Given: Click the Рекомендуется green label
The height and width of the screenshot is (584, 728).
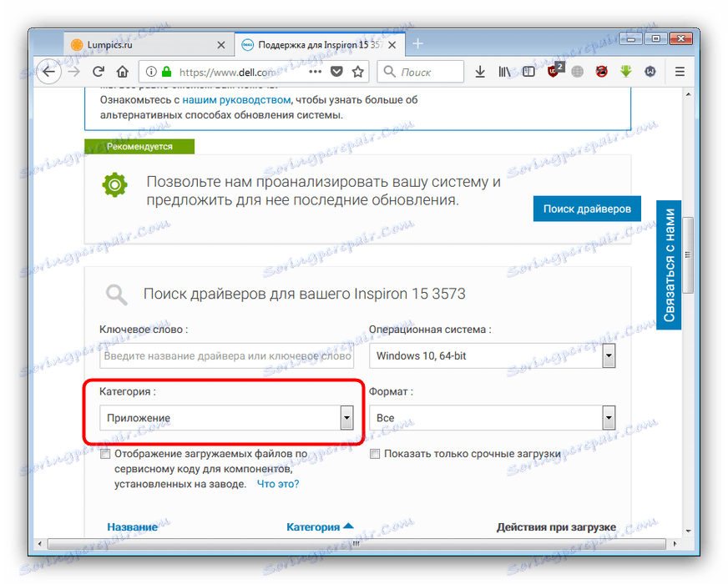Looking at the screenshot, I should point(139,147).
